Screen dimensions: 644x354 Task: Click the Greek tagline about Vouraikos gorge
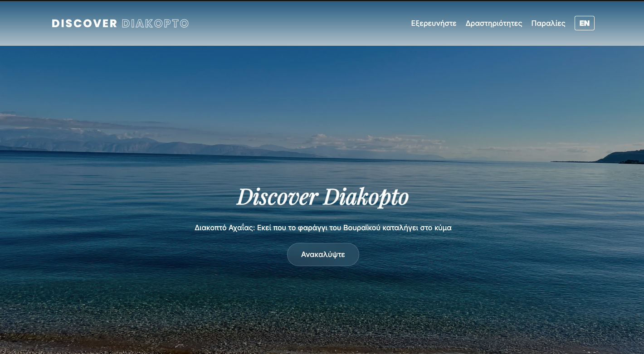pos(322,228)
